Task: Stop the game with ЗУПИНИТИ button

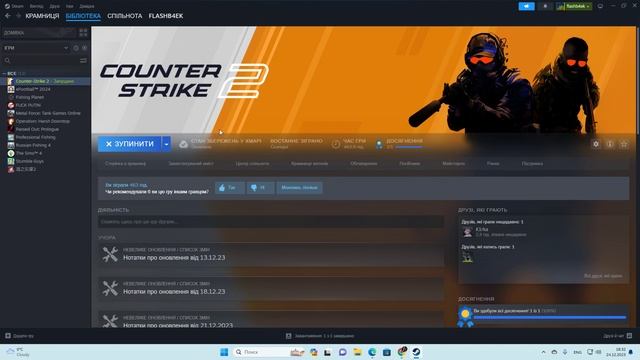Action: [x=130, y=144]
